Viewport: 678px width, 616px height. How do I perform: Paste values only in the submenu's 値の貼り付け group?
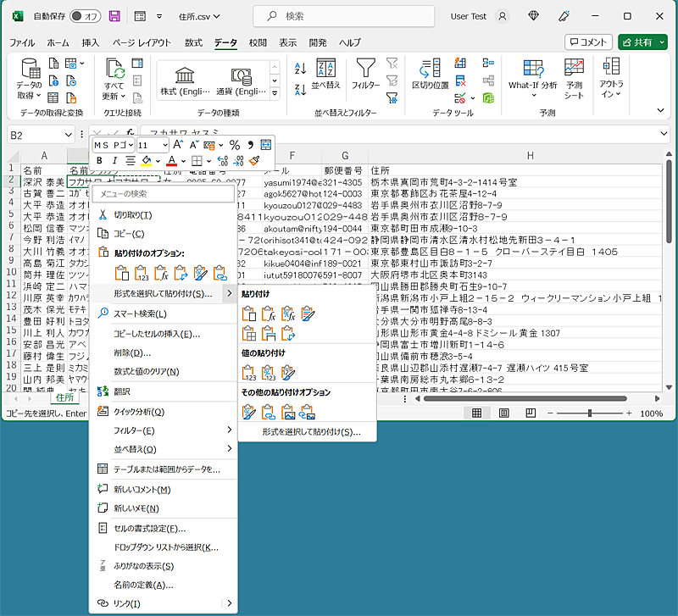[x=248, y=373]
